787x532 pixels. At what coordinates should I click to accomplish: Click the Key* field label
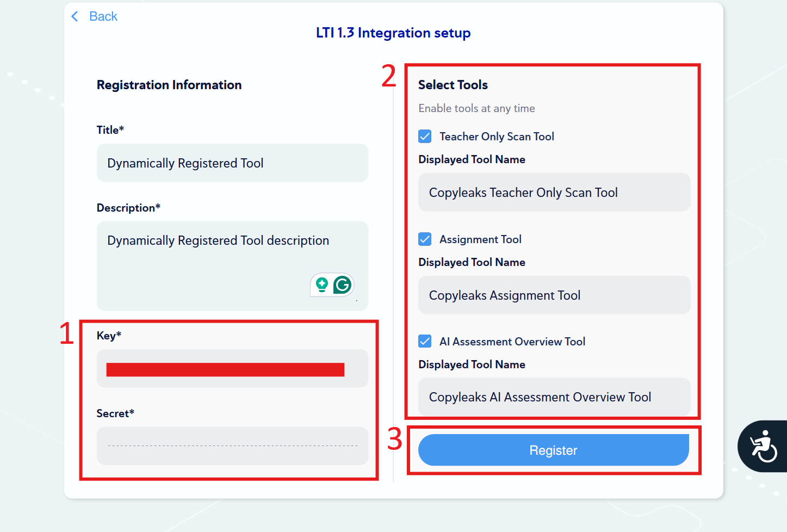[109, 336]
